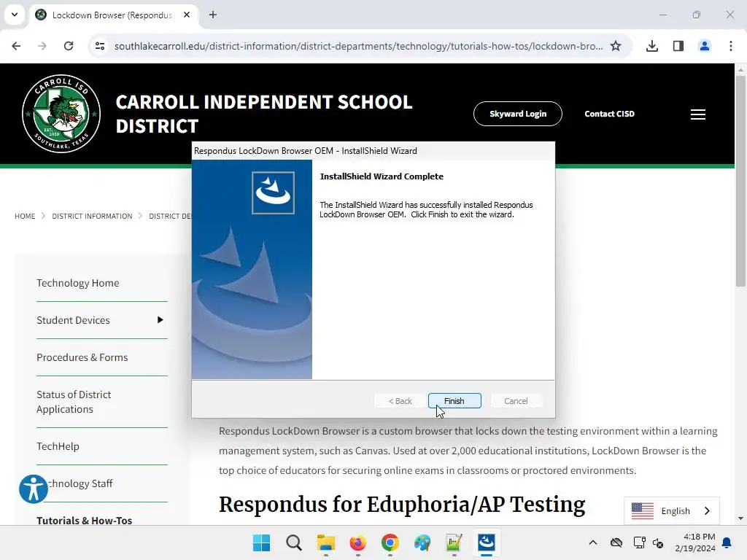The width and height of the screenshot is (747, 560).
Task: Click the cloud sync tray icon
Action: click(616, 542)
